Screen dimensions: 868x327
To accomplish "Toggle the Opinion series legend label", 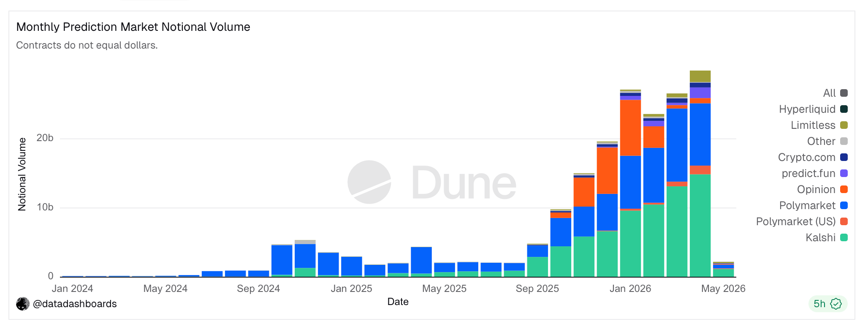I will (x=816, y=189).
